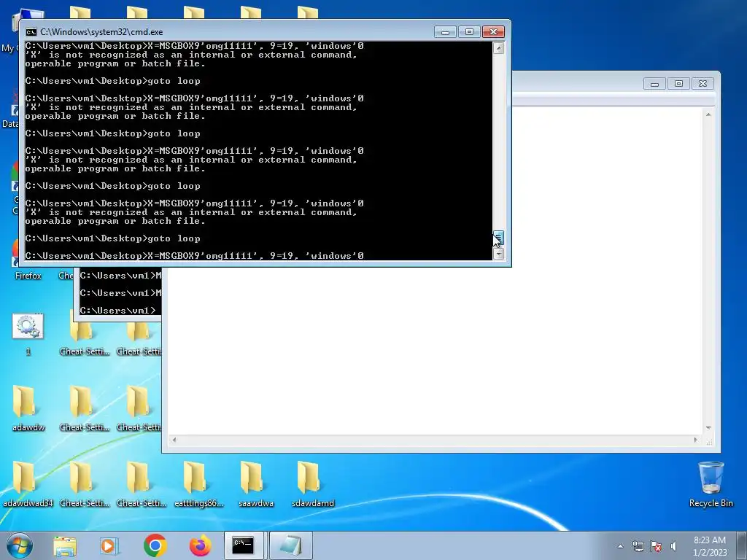Click the empty C:\Users\vm1> prompt line
Viewport: 747px width, 560px height.
click(x=117, y=311)
